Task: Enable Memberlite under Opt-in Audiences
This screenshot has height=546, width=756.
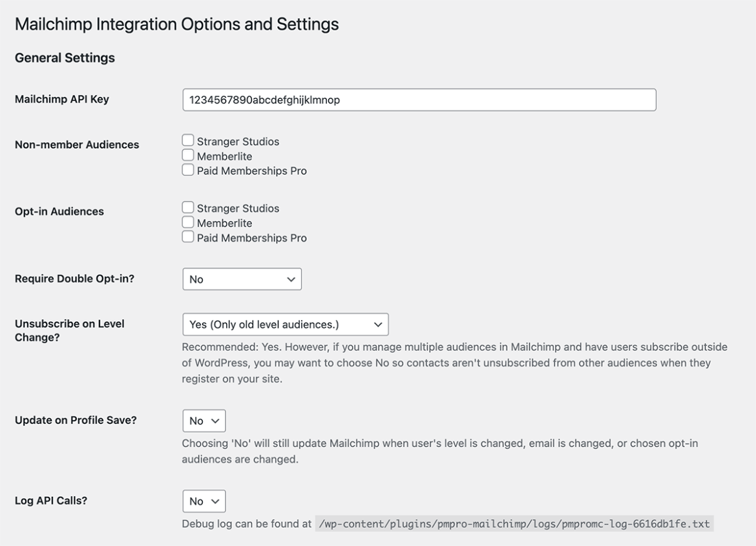Action: (188, 222)
